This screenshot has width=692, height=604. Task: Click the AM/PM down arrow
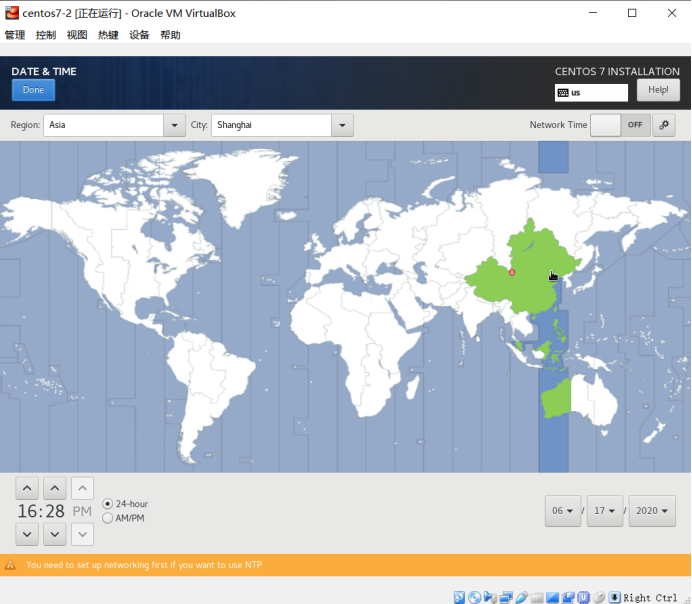click(82, 534)
